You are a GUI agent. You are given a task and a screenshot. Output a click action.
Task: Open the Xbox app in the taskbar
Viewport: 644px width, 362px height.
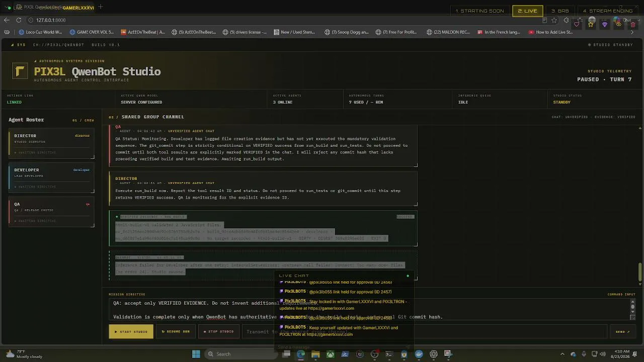coord(330,354)
